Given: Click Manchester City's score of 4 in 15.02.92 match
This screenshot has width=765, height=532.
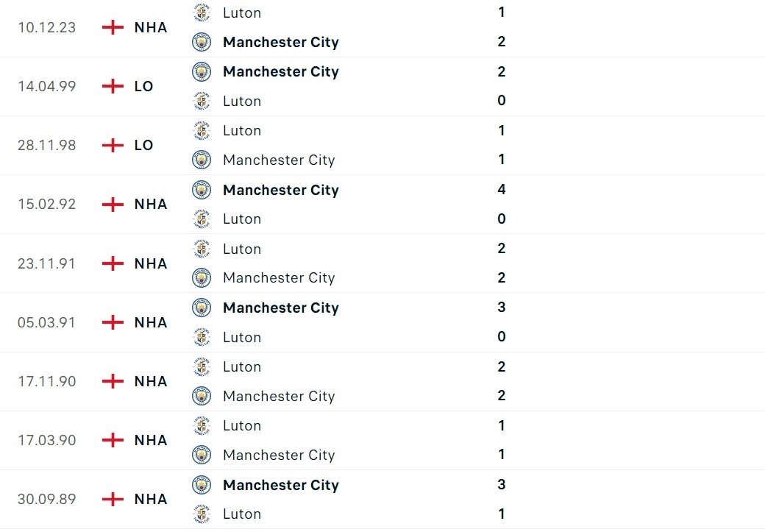Looking at the screenshot, I should pos(502,189).
